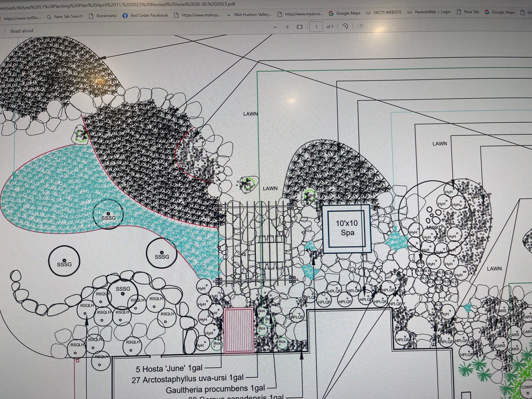Open the Netflix bookmark
532x399 pixels.
tap(21, 18)
